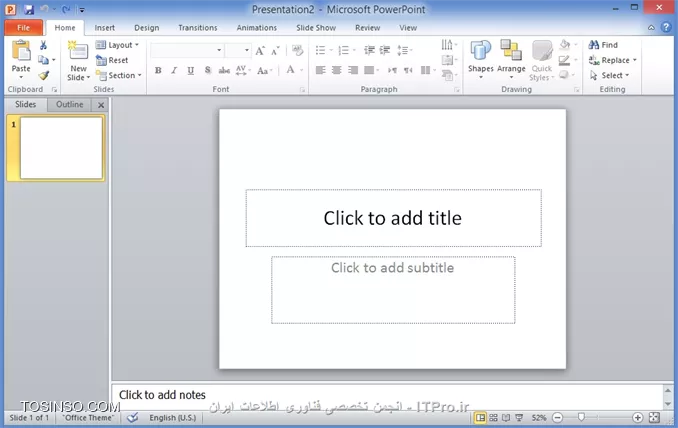Viewport: 678px width, 428px height.
Task: Switch to the Animations tab
Action: (256, 28)
